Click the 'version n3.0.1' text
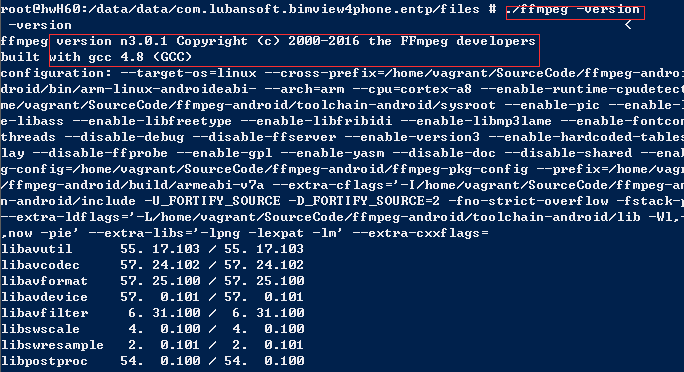 point(112,41)
